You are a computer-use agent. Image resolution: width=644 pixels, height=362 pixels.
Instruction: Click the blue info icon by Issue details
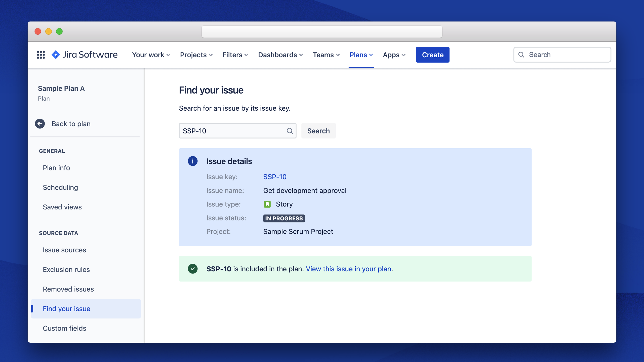[193, 161]
